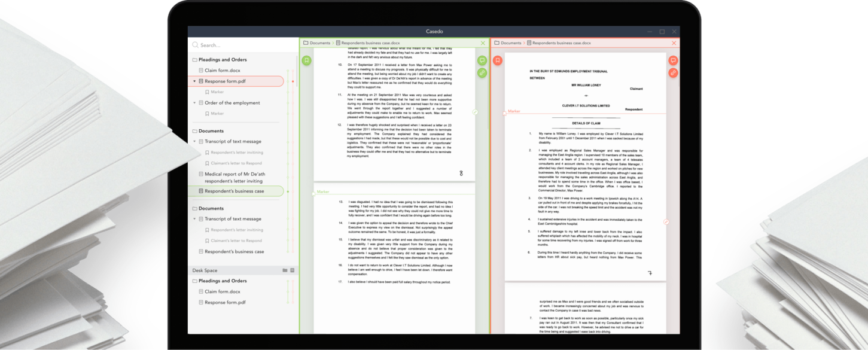This screenshot has height=350, width=868.
Task: Collapse the Order of the employment item
Action: click(x=194, y=103)
